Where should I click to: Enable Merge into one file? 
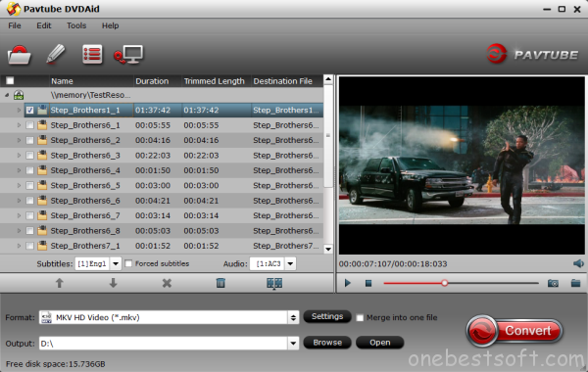(360, 318)
